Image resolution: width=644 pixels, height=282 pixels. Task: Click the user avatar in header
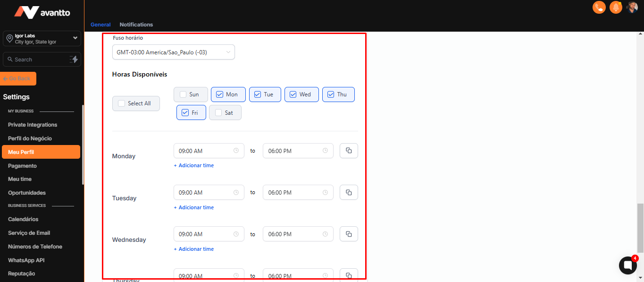[x=632, y=7]
